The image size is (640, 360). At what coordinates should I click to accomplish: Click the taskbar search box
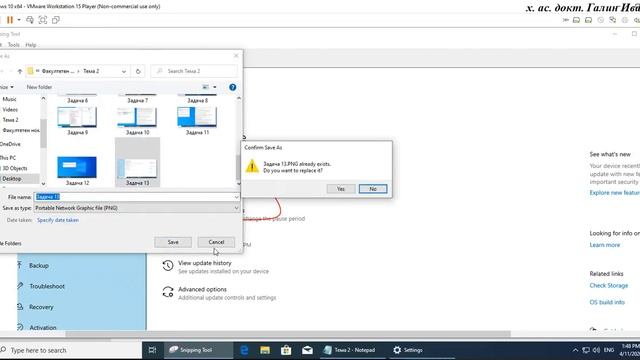coord(71,350)
